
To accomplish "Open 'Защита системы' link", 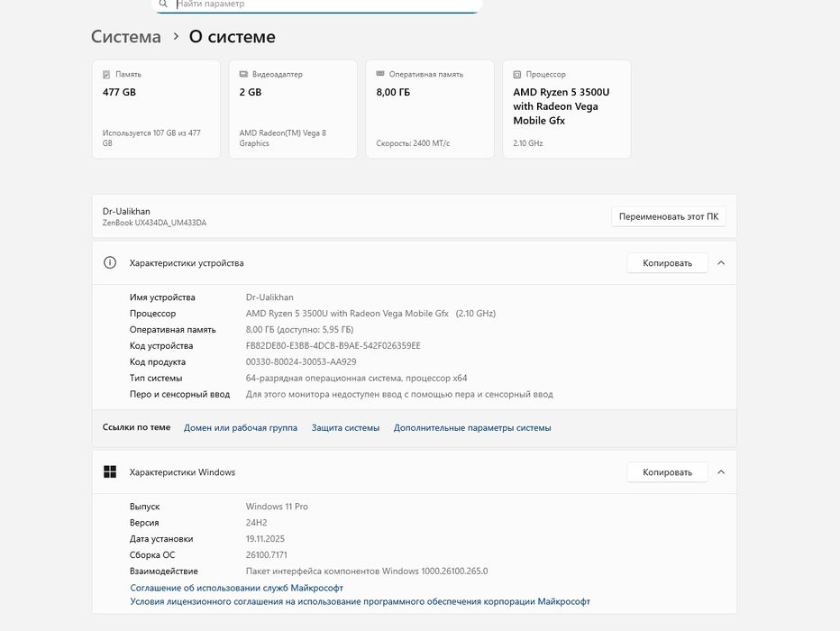I will click(345, 427).
